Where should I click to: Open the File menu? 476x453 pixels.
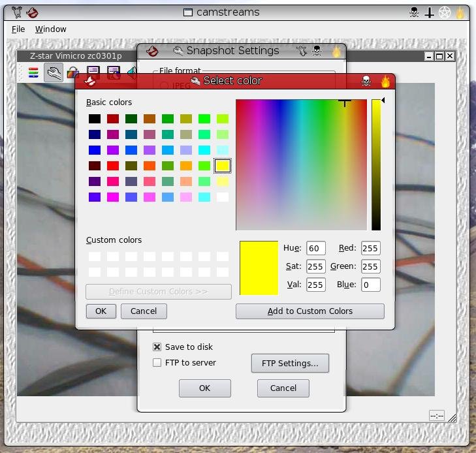tap(18, 29)
